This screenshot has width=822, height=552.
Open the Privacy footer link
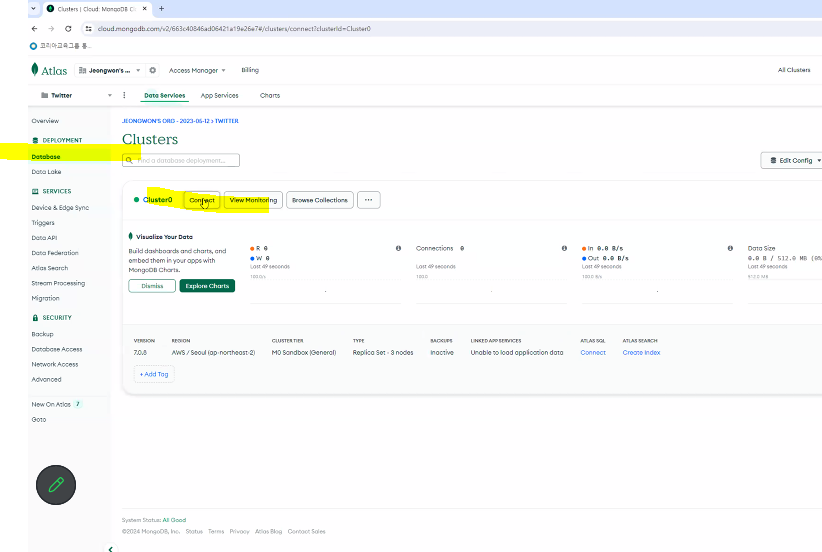pyautogui.click(x=240, y=532)
